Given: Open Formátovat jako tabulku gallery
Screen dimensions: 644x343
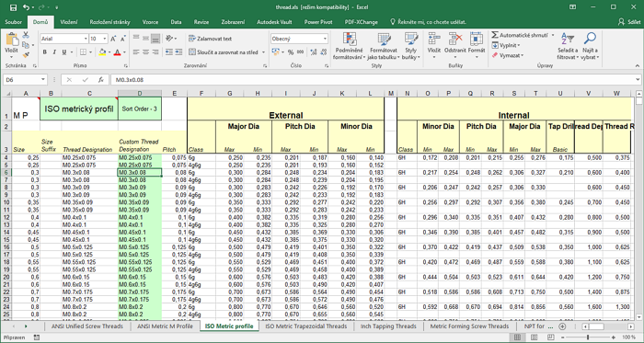Looking at the screenshot, I should (384, 46).
